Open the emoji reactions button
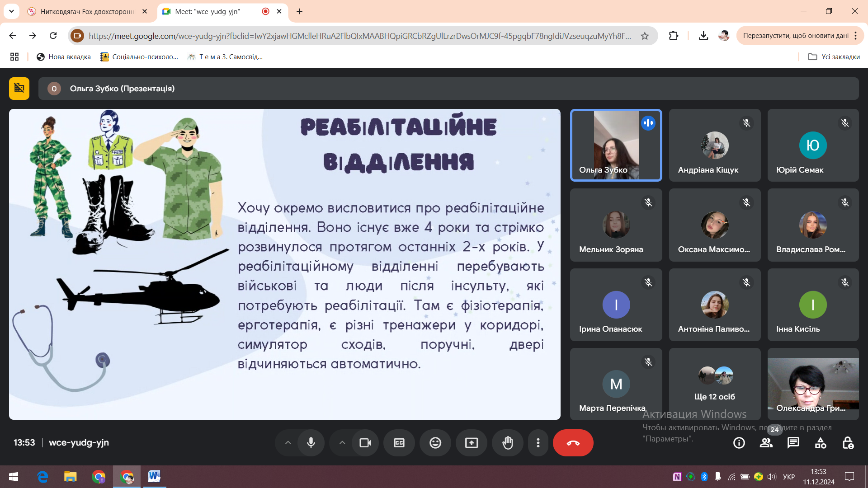This screenshot has height=488, width=868. point(435,443)
